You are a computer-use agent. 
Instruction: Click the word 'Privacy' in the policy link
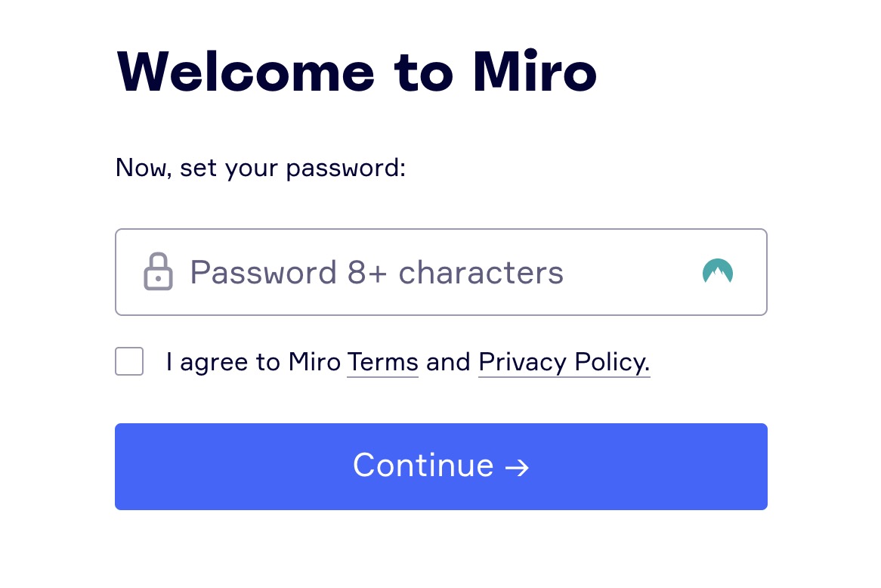522,363
